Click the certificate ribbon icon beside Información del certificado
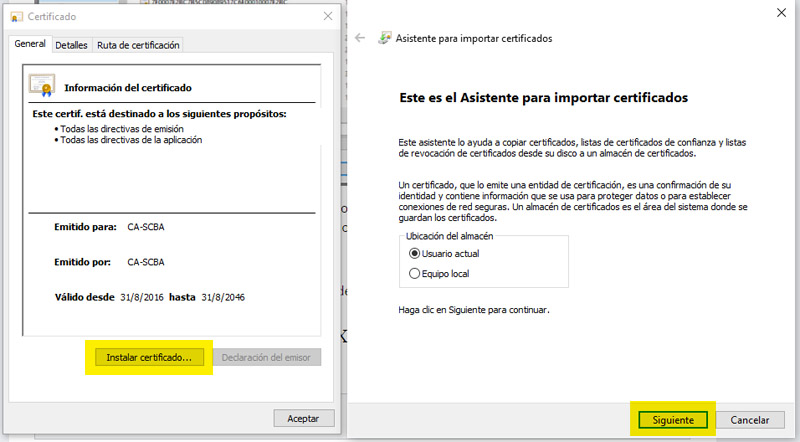Viewport: 800px width, 442px height. pos(43,85)
